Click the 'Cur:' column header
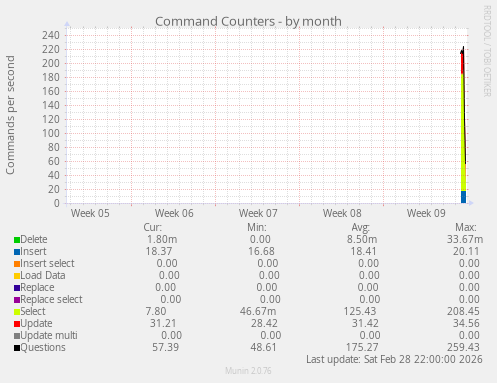Viewport: 497px width, 383px height. [153, 227]
